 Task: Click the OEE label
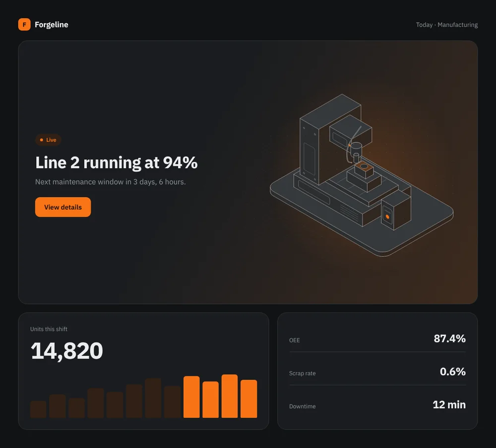pos(295,340)
